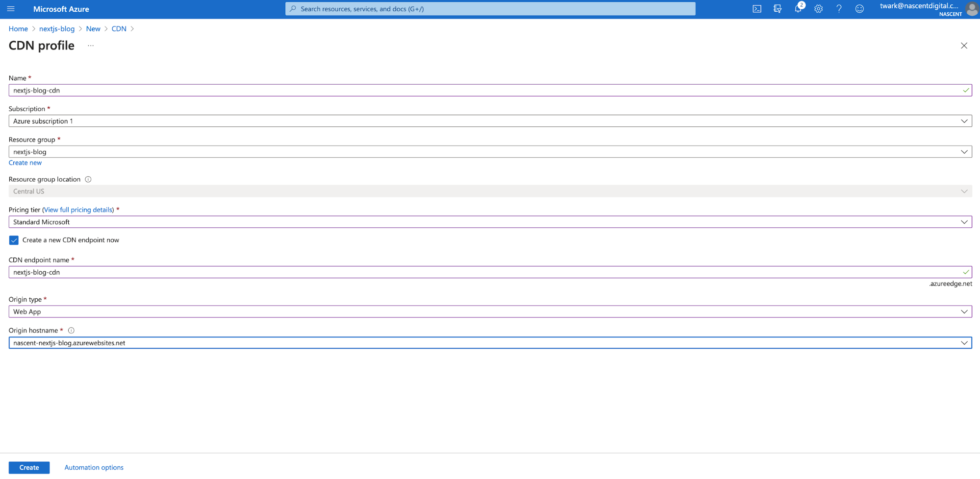Click the twark@nascentdigital account name
Image resolution: width=980 pixels, height=479 pixels.
click(x=919, y=6)
